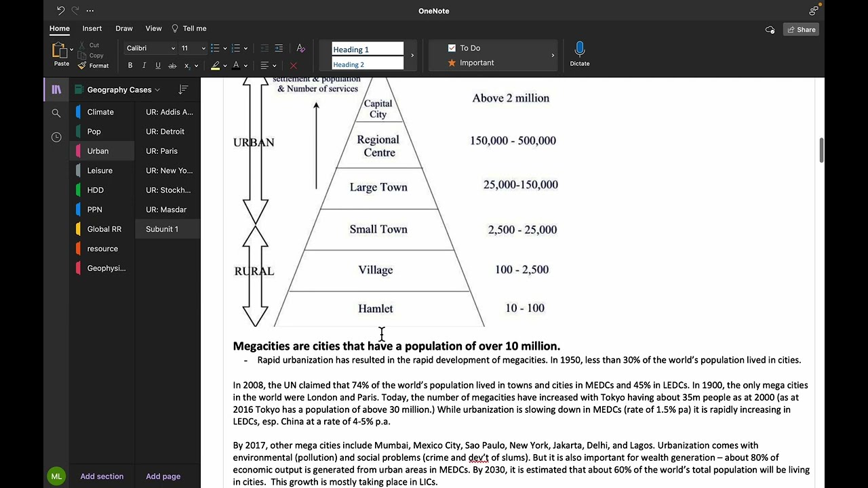
Task: Toggle the notebooks navigation pane icon
Action: 56,89
